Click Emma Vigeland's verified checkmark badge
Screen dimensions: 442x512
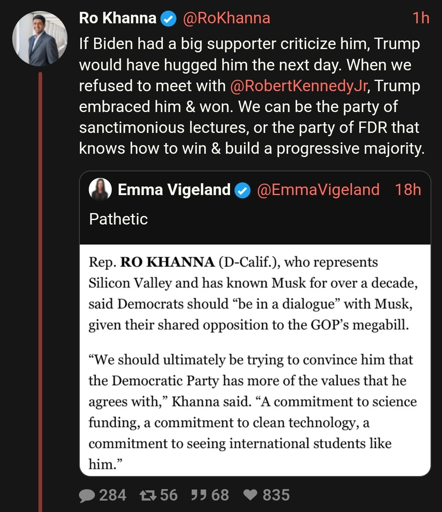pyautogui.click(x=242, y=190)
